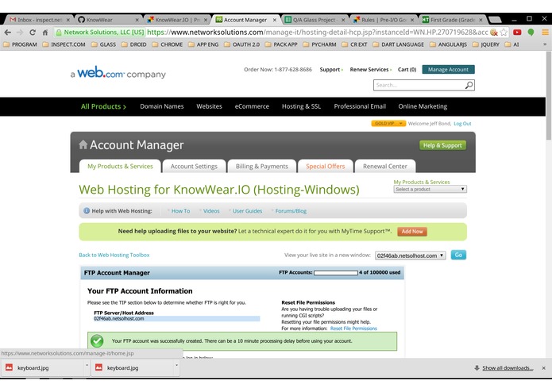This screenshot has width=552, height=392.
Task: Open ANGULARJS bookmarks folder
Action: tap(448, 44)
